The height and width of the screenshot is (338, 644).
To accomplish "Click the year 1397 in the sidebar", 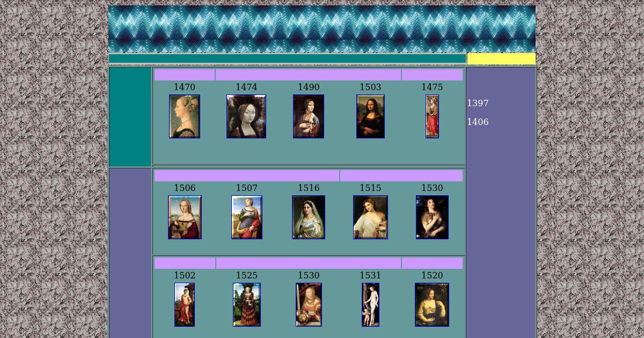I will tap(478, 103).
